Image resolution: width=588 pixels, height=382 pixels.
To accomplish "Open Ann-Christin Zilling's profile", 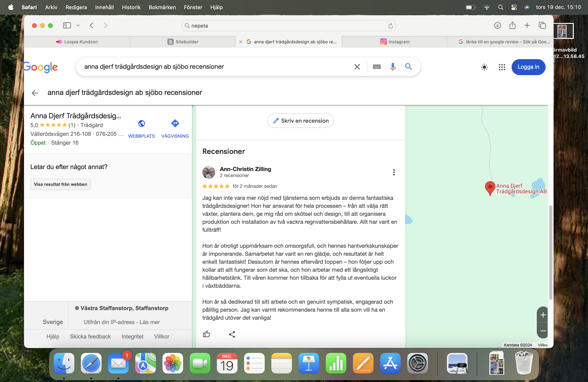I will point(245,169).
